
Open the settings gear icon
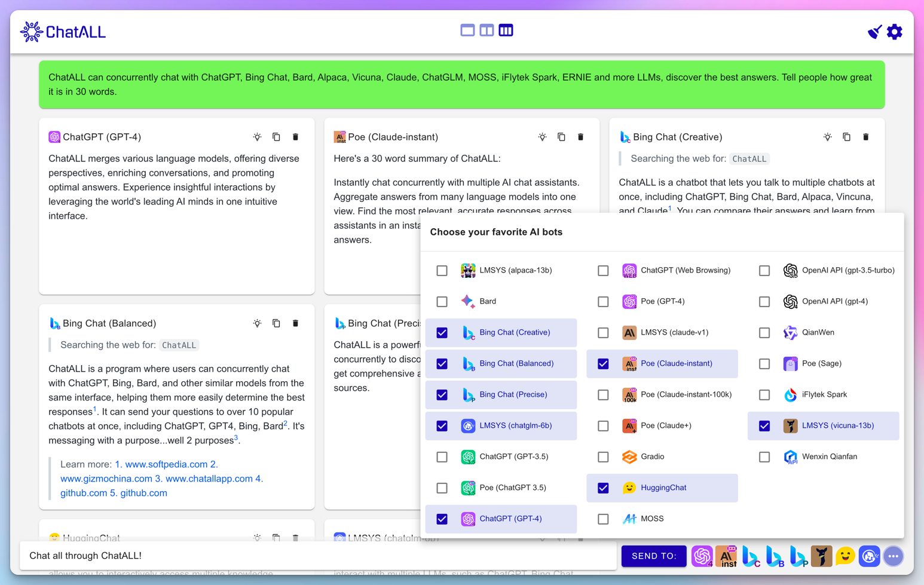[x=894, y=32]
